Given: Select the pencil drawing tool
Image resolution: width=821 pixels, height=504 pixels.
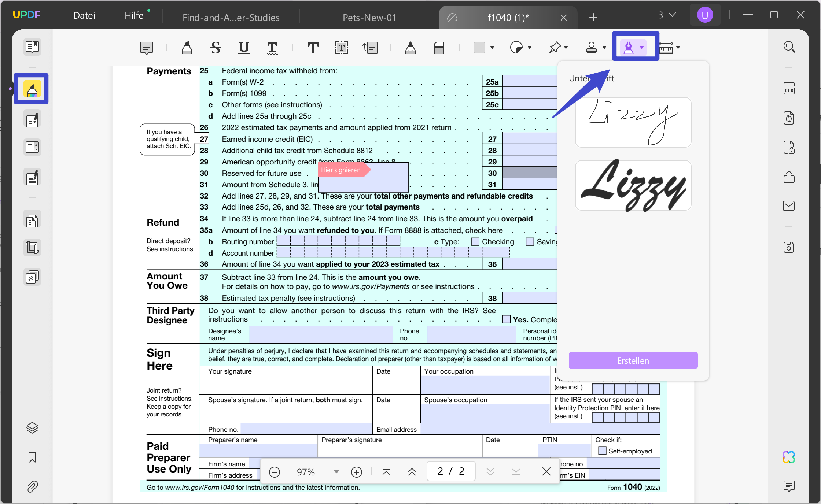Looking at the screenshot, I should click(x=410, y=48).
